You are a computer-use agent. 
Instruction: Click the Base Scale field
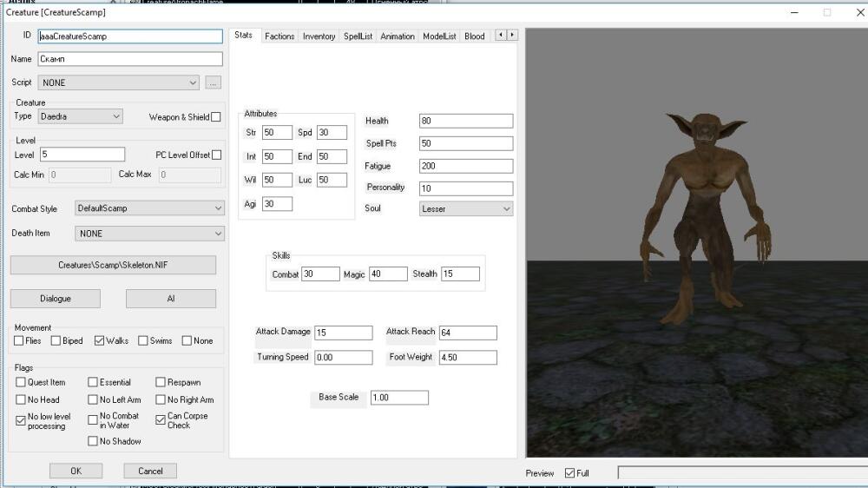point(399,398)
